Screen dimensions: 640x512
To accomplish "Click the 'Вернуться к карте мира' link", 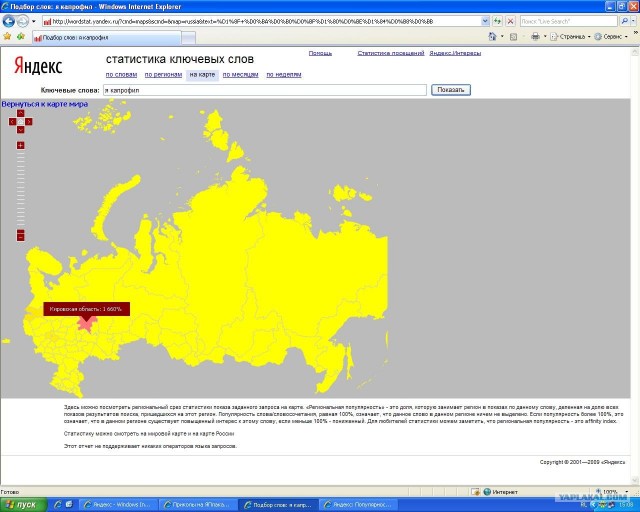I will pos(44,104).
